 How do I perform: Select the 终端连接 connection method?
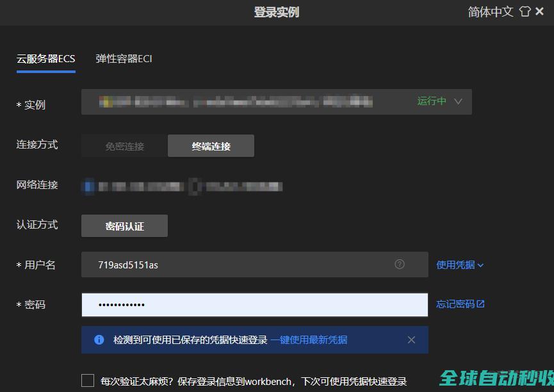coord(211,146)
